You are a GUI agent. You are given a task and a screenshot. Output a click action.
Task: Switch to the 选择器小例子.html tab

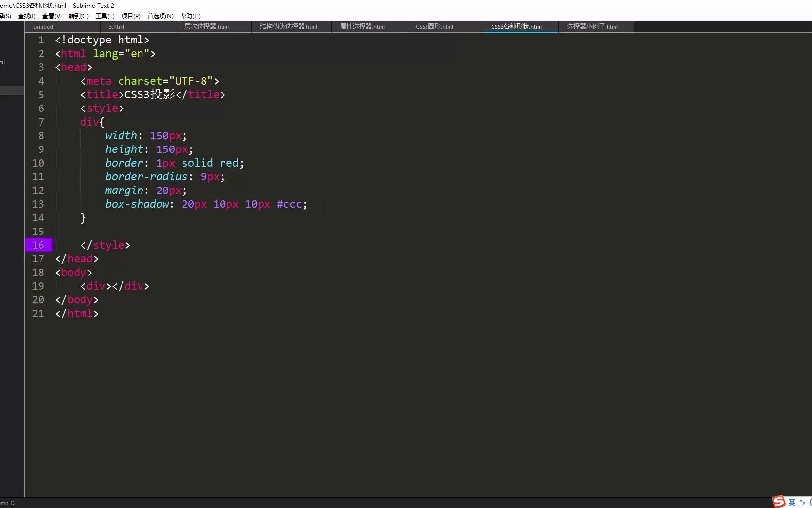[596, 27]
